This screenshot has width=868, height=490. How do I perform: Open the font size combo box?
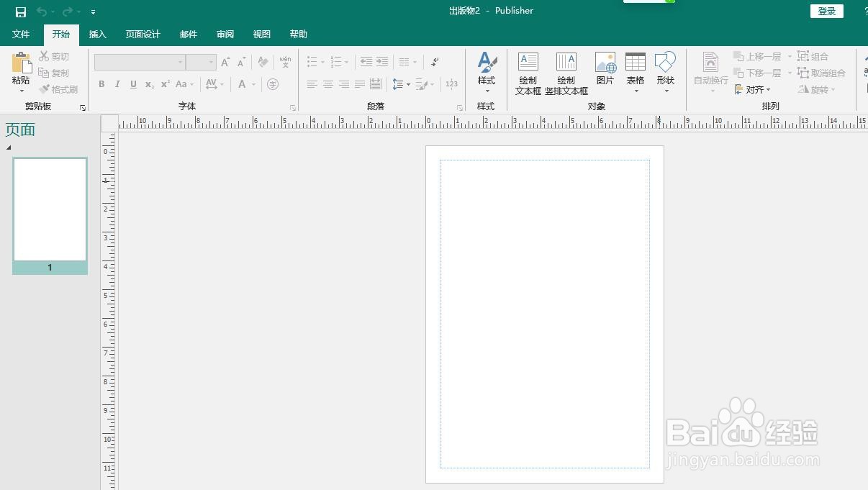199,61
